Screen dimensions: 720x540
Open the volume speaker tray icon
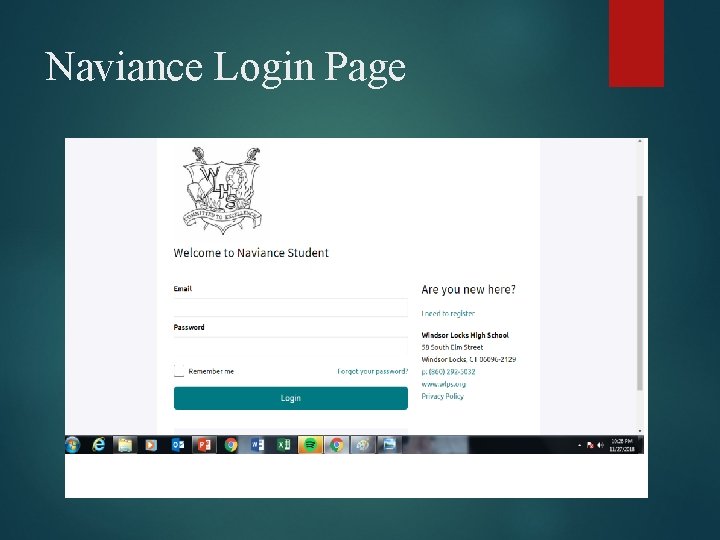[600, 445]
